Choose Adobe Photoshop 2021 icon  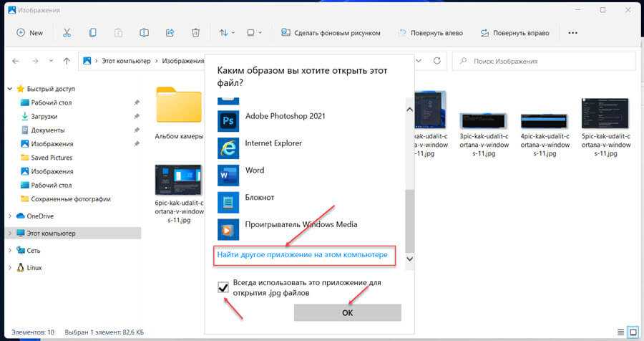coord(228,121)
